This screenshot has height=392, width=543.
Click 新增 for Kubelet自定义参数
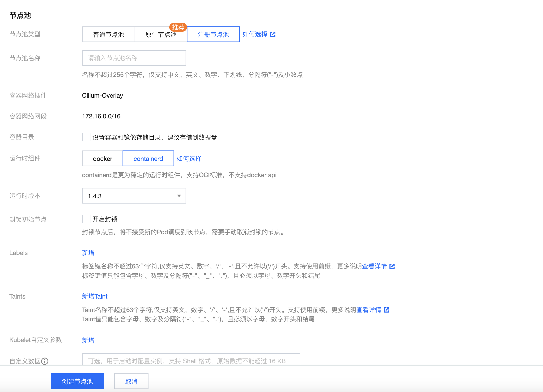[x=88, y=340]
